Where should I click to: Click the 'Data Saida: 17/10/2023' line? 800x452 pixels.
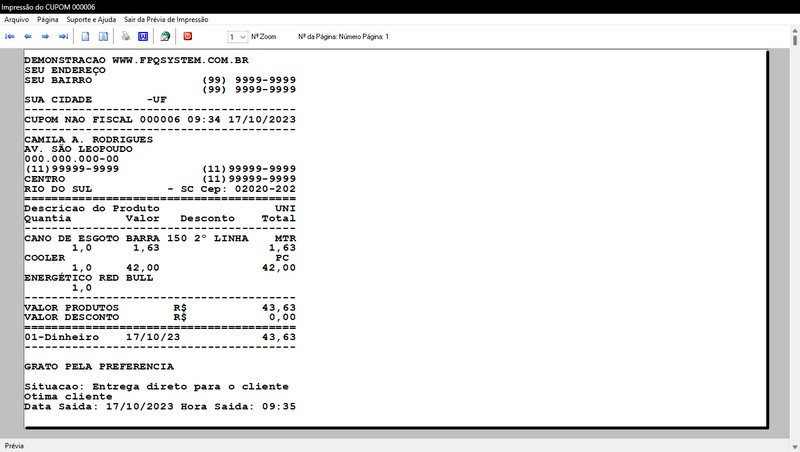point(160,407)
